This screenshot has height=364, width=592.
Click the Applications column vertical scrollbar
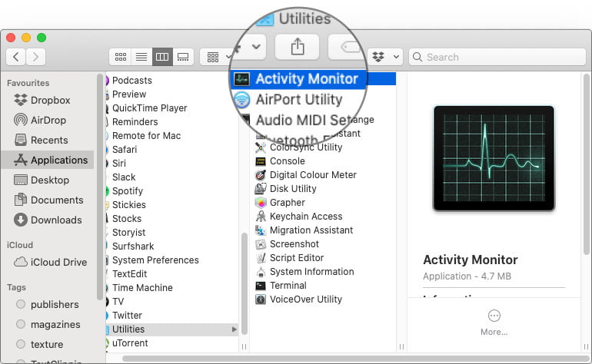(x=244, y=283)
